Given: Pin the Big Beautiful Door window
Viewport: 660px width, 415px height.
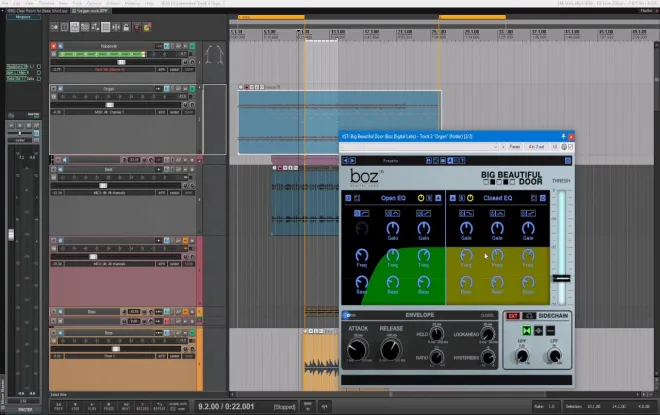Looking at the screenshot, I should click(563, 136).
